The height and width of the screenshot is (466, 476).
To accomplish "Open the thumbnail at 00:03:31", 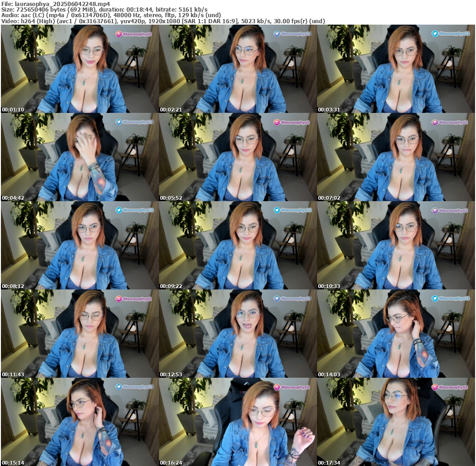I will (x=396, y=69).
